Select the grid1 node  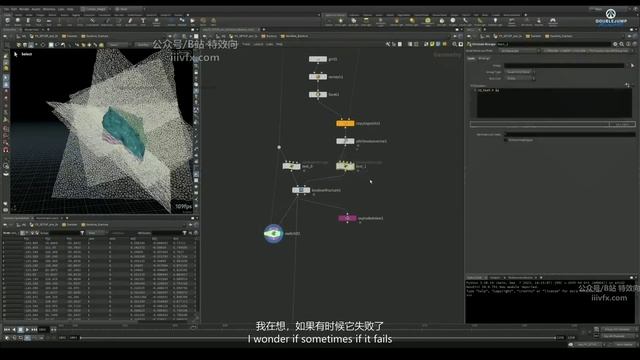318,59
